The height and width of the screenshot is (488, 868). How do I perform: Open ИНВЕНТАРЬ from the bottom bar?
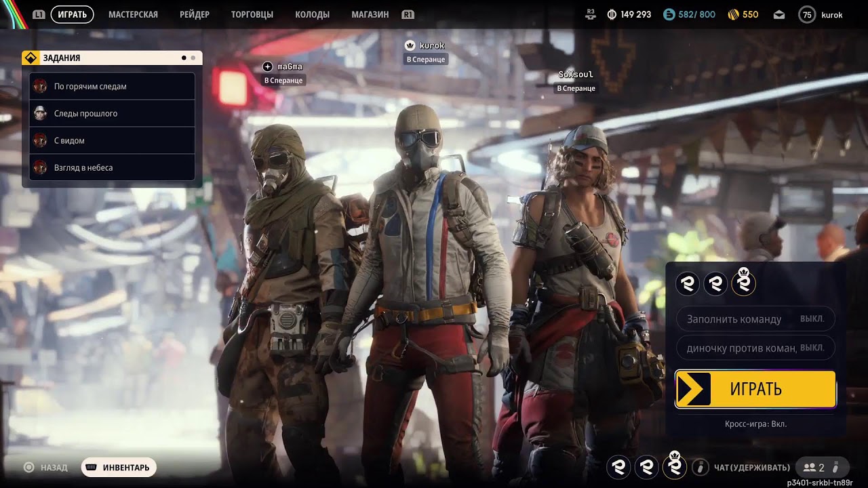pyautogui.click(x=119, y=467)
